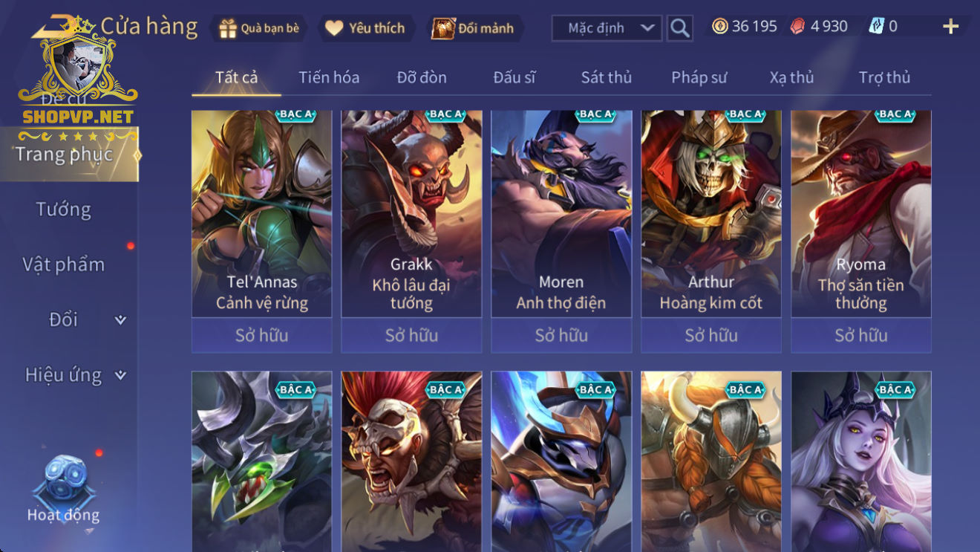Viewport: 980px width, 552px height.
Task: Open the Đổi mảnh fragment exchange icon
Action: (443, 28)
